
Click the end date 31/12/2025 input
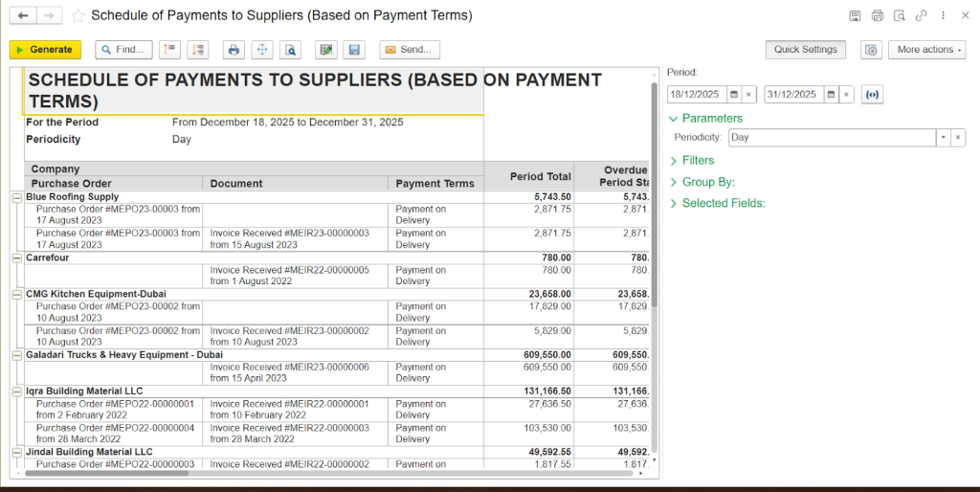tap(794, 95)
